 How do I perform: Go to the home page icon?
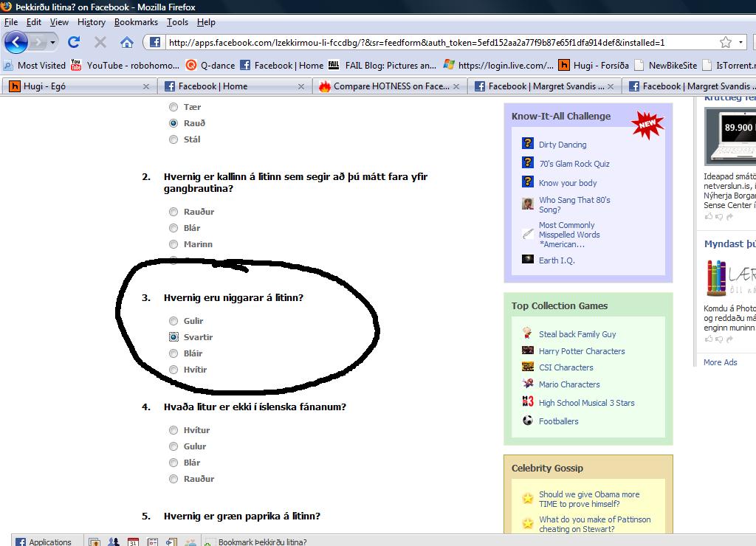click(127, 42)
